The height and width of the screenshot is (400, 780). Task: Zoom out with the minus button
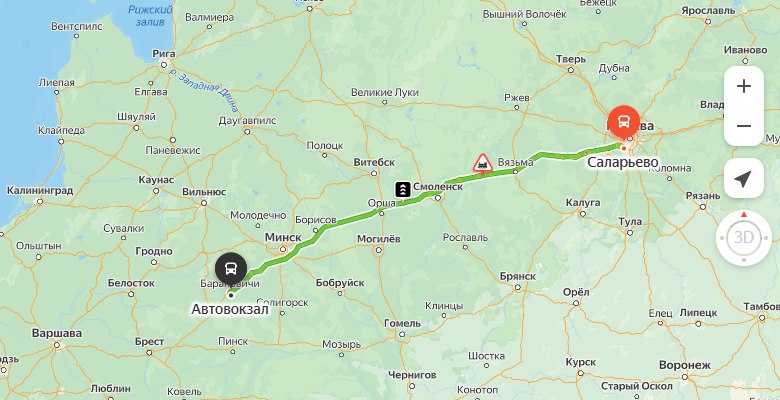click(744, 126)
